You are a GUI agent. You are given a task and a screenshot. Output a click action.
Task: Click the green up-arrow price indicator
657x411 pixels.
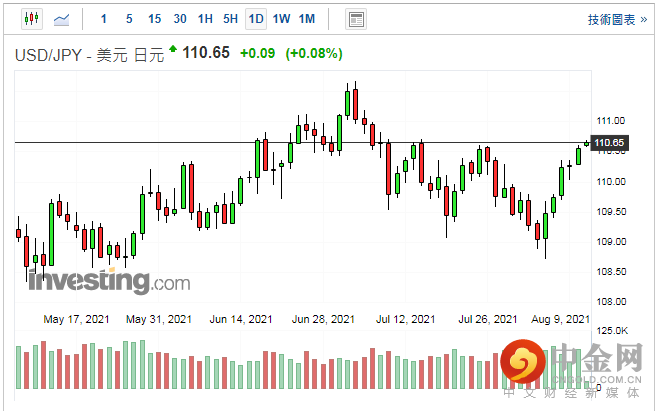coord(173,49)
